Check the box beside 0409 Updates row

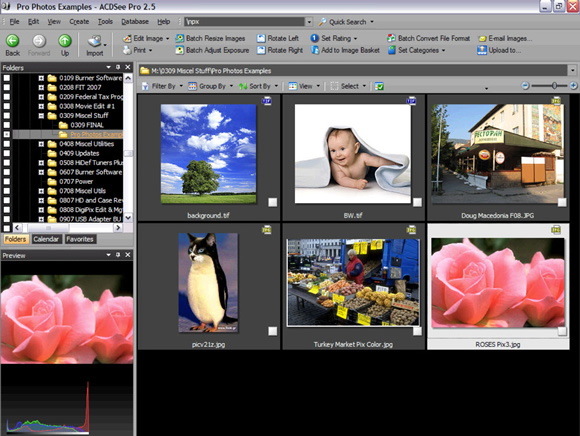click(x=7, y=153)
